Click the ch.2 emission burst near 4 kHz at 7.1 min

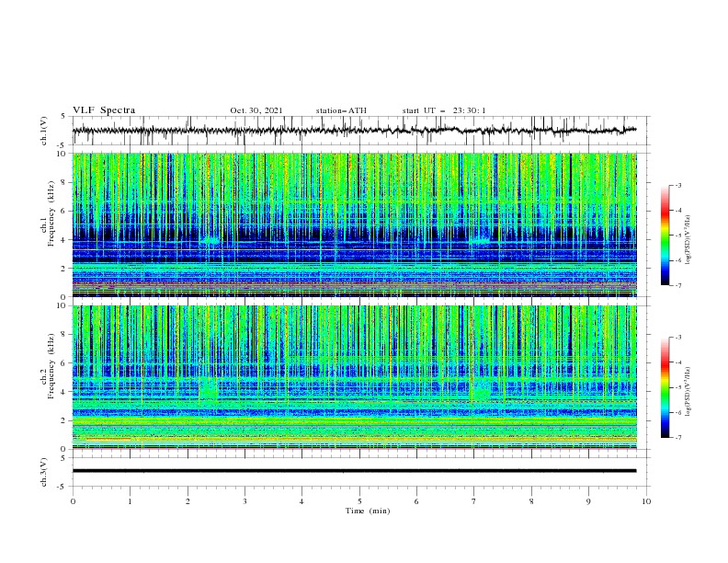[x=481, y=390]
